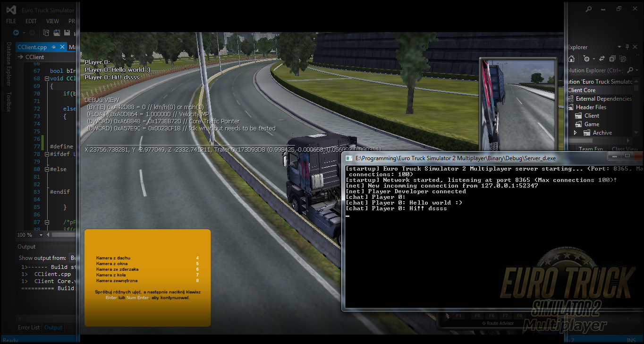Click the Quick Launch search icon
This screenshot has width=644, height=344.
pyautogui.click(x=589, y=9)
